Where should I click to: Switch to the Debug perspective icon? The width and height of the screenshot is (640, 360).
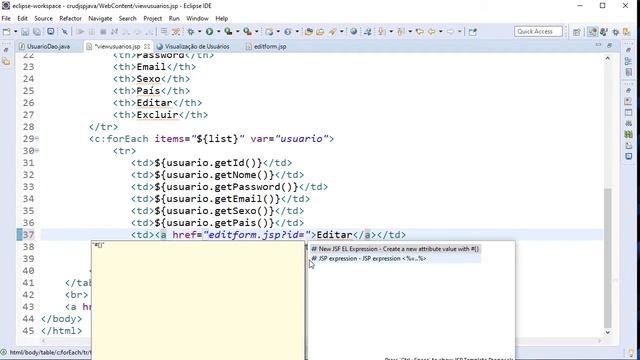(616, 32)
